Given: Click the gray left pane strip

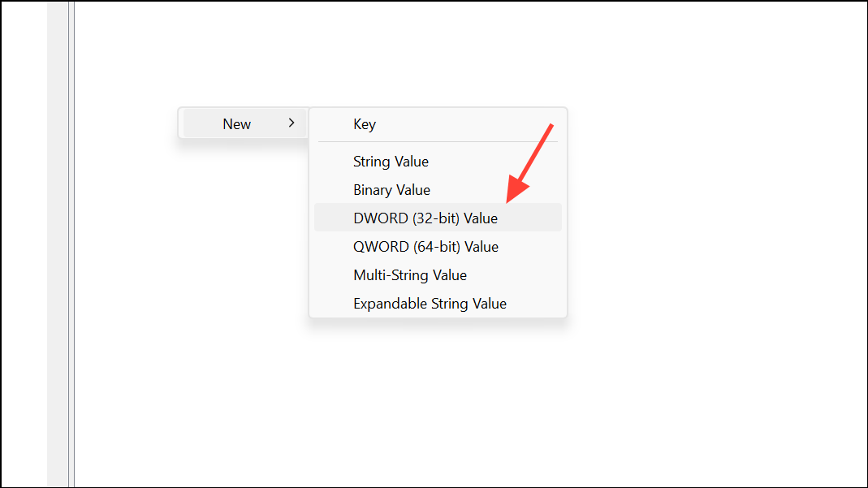Looking at the screenshot, I should click(x=58, y=244).
